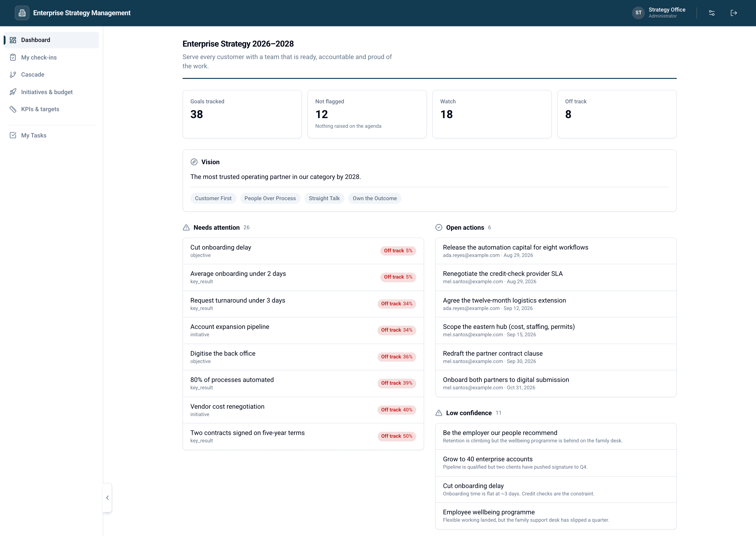Open the Cascade page
The image size is (756, 536).
[51, 74]
